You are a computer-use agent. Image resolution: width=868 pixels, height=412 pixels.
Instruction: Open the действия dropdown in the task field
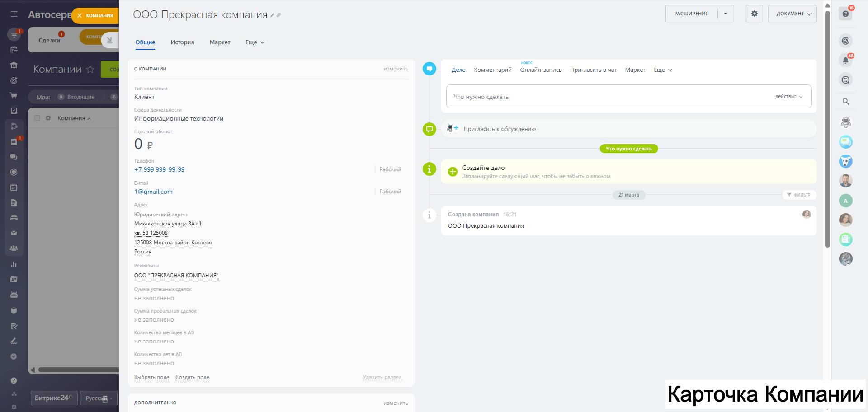(x=788, y=97)
